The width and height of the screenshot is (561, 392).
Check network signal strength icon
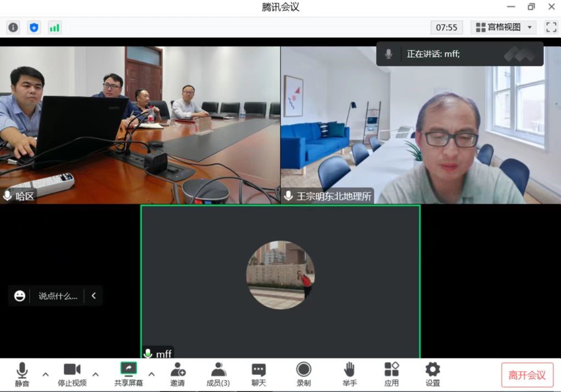[54, 27]
